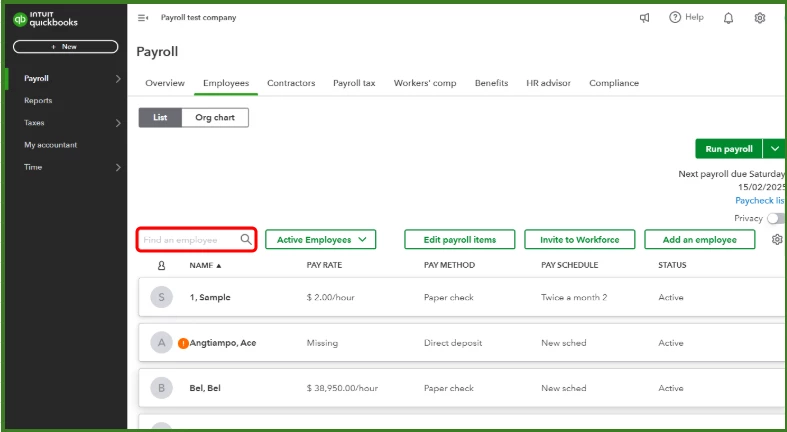This screenshot has width=787, height=432.
Task: Open the Active Employees filter dropdown
Action: click(320, 239)
